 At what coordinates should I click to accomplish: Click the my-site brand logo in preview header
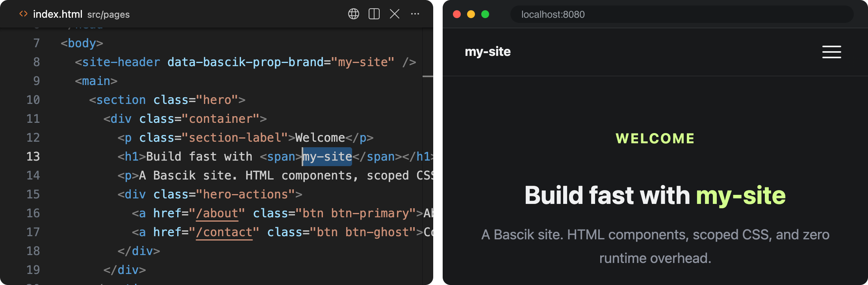pos(488,52)
